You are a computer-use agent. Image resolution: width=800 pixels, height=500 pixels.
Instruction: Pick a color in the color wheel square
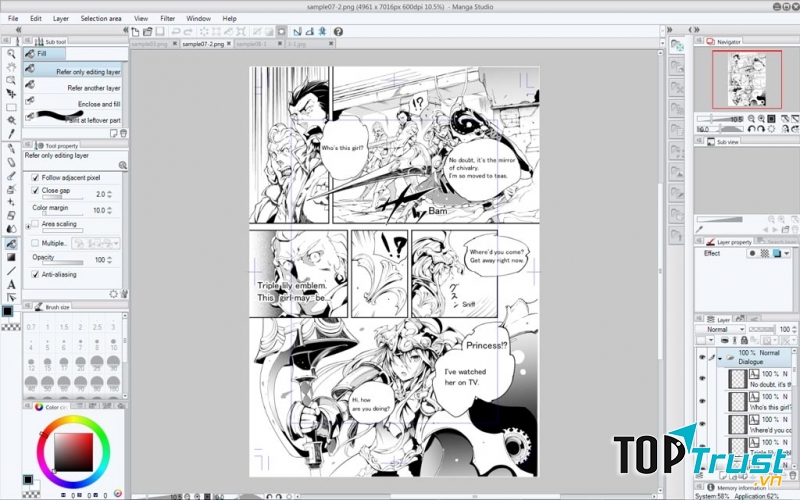click(x=73, y=452)
